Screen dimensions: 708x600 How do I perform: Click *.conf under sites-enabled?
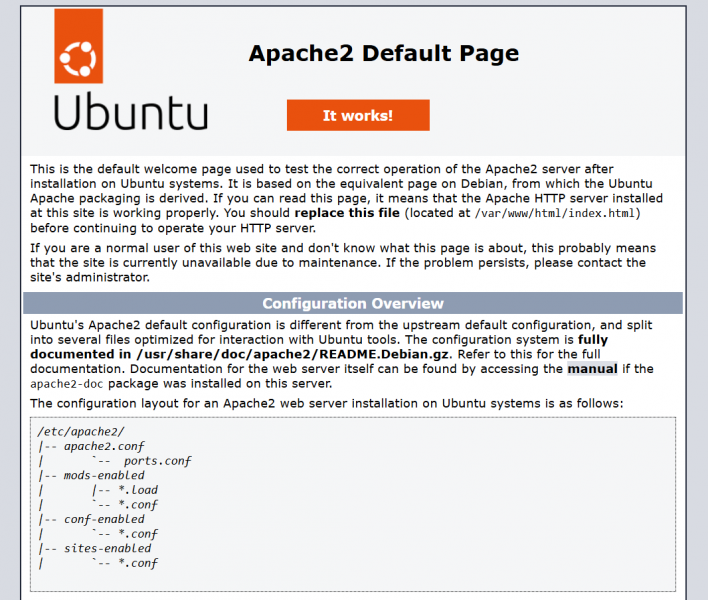click(x=138, y=563)
